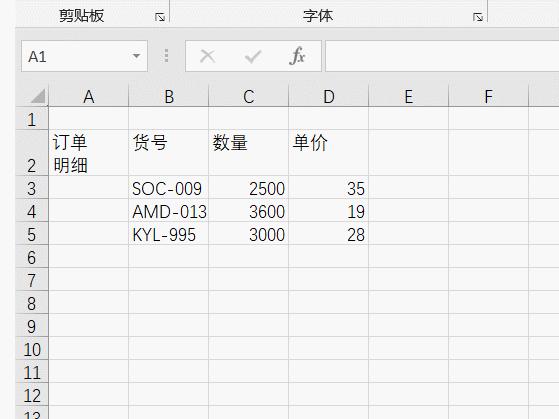Expand the Name Box dropdown arrow

pos(136,56)
